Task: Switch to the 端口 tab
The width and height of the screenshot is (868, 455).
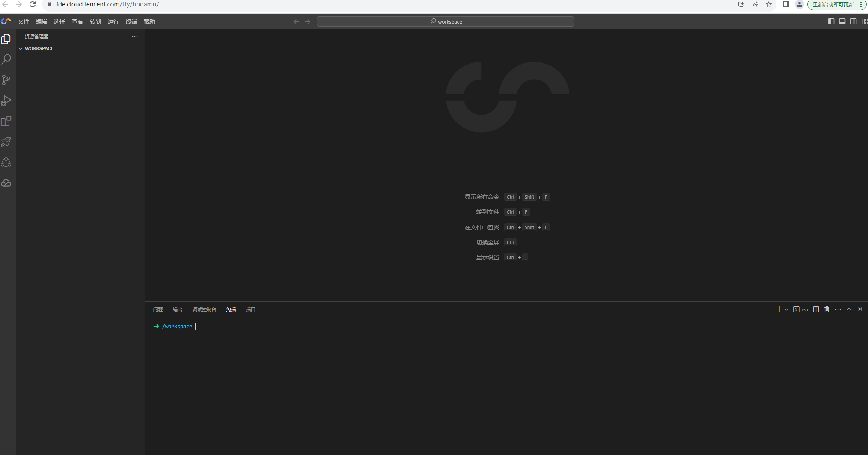Action: pyautogui.click(x=251, y=309)
